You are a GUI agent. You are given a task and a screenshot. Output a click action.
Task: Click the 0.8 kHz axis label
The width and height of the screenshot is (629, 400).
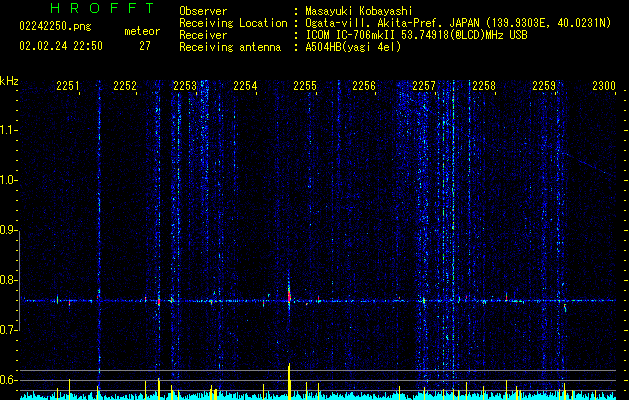pos(9,280)
